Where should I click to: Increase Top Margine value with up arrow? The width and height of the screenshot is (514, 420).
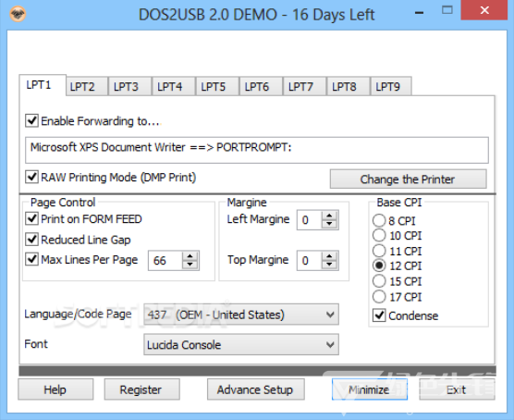tap(329, 256)
